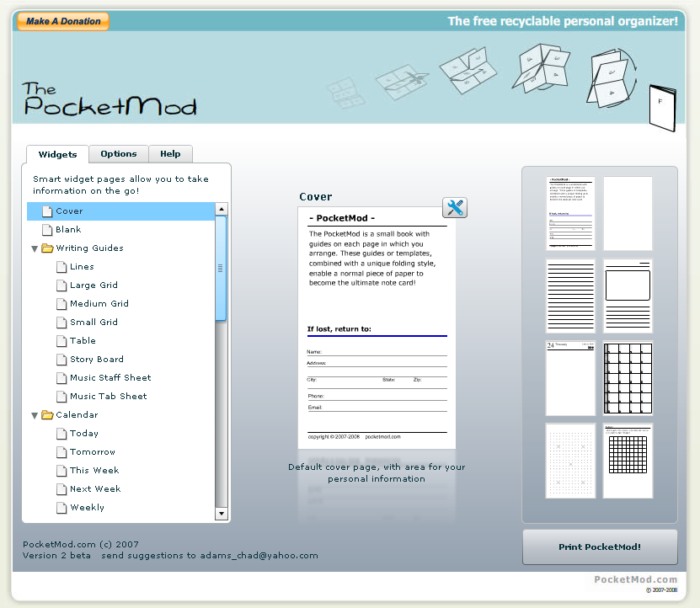
Task: Click the widget list scroll up arrow
Action: click(x=222, y=209)
